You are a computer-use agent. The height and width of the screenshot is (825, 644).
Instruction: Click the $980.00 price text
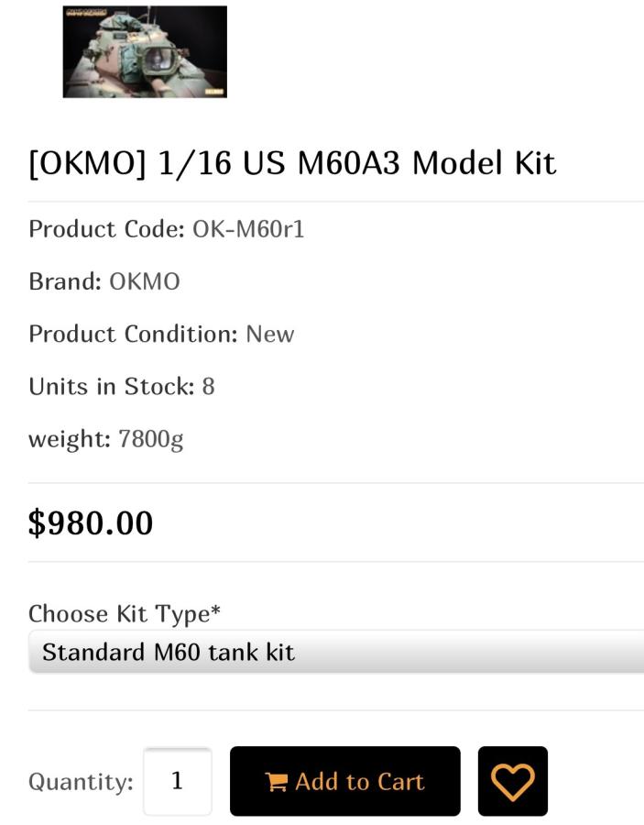91,522
